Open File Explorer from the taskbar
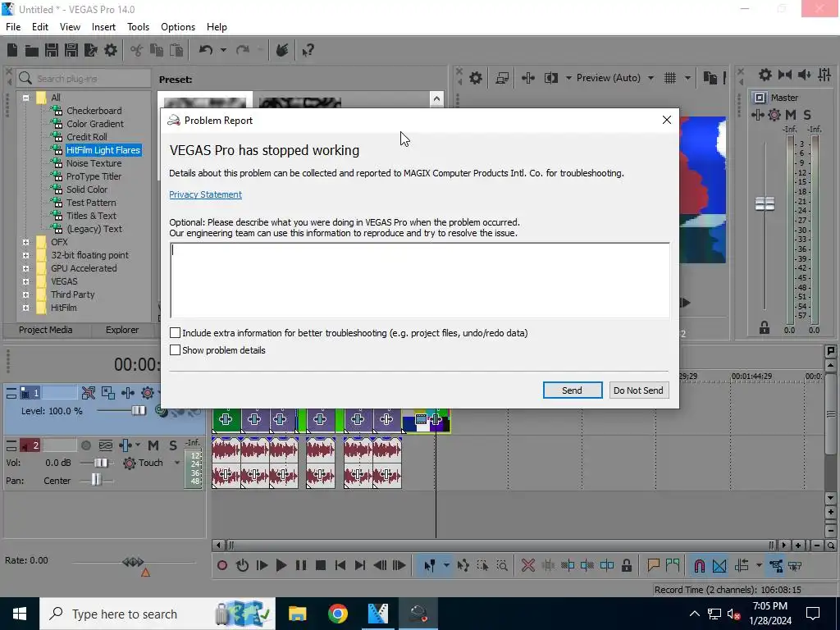840x630 pixels. coord(297,614)
